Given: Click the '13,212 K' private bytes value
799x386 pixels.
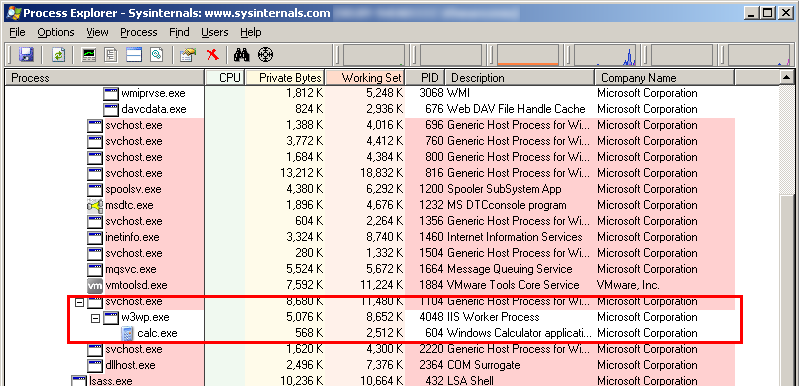Looking at the screenshot, I should 302,173.
